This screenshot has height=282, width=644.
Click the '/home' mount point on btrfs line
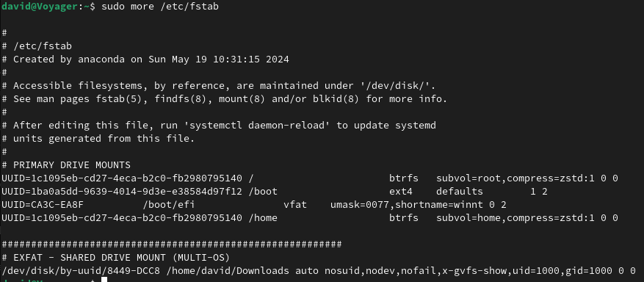pos(263,217)
